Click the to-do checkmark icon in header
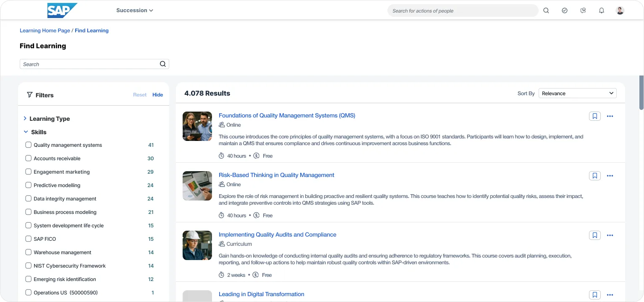644x302 pixels. [x=564, y=10]
